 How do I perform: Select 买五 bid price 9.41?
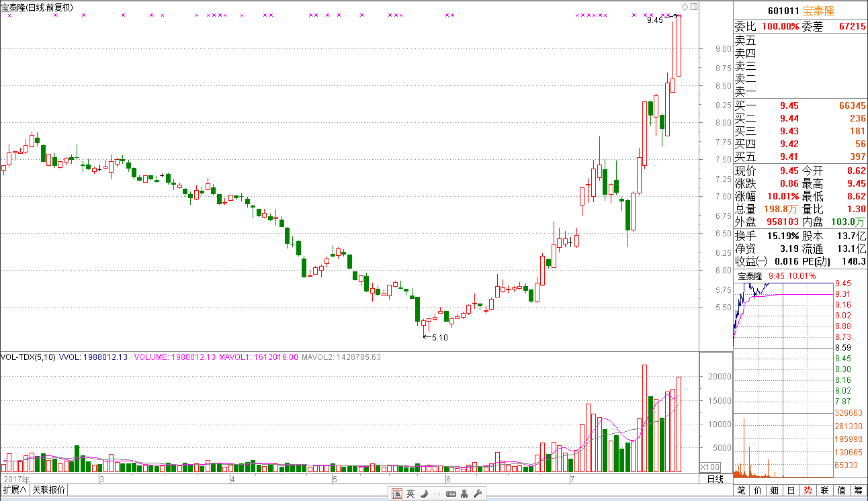pyautogui.click(x=789, y=156)
